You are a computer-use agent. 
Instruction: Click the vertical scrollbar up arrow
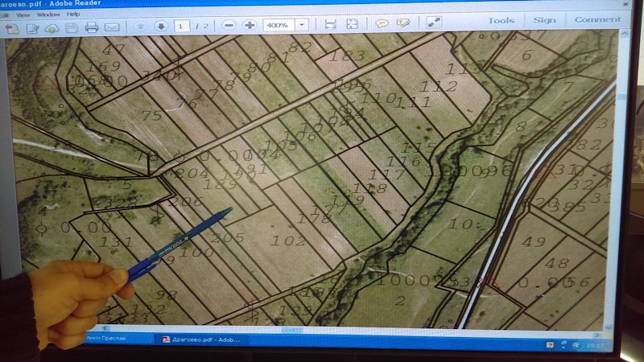(x=625, y=34)
